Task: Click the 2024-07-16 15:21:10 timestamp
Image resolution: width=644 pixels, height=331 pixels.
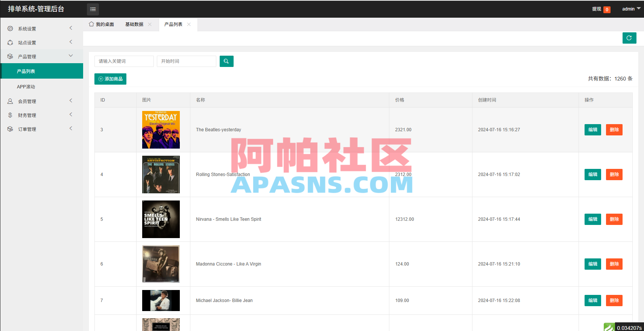Action: coord(499,264)
